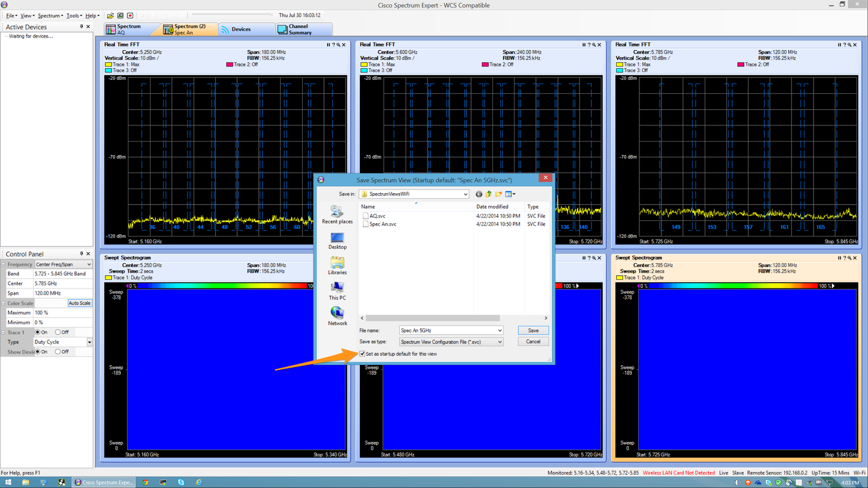The height and width of the screenshot is (488, 868).
Task: Click the Cancel button in the dialog
Action: click(x=533, y=342)
